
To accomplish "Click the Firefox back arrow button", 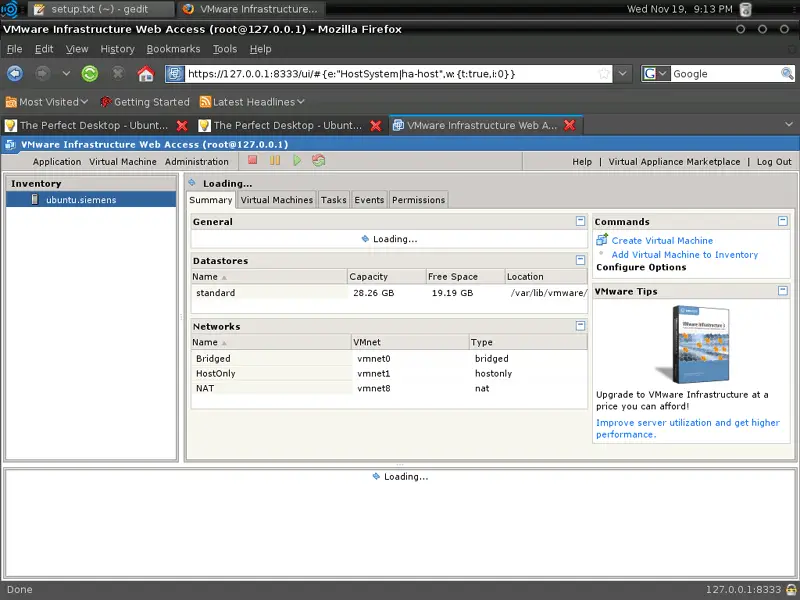I will [x=15, y=73].
